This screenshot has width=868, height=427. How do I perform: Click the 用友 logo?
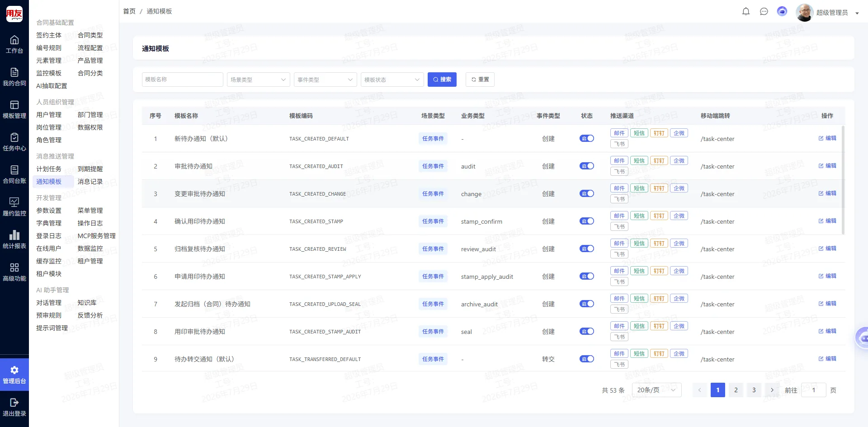(14, 14)
